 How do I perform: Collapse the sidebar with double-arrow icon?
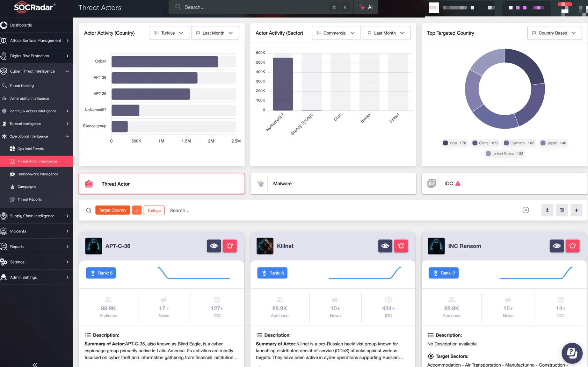tap(35, 365)
